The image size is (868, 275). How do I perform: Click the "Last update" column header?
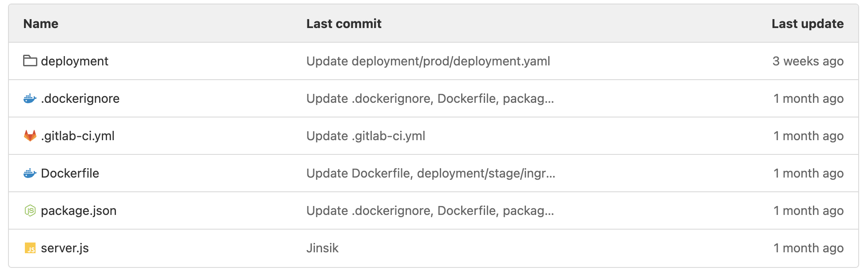click(807, 24)
